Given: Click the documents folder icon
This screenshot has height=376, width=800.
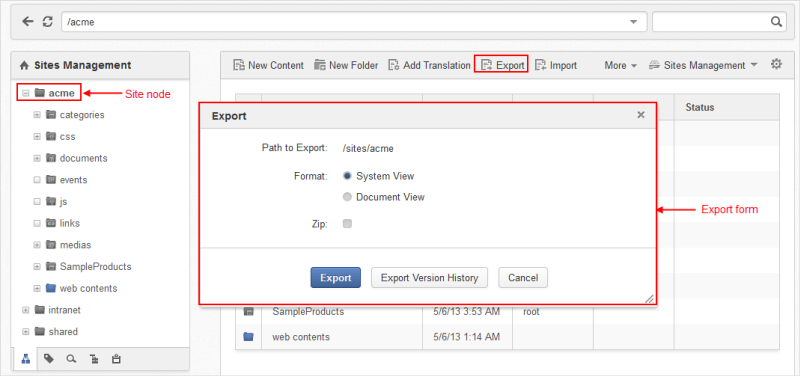Looking at the screenshot, I should (x=51, y=158).
